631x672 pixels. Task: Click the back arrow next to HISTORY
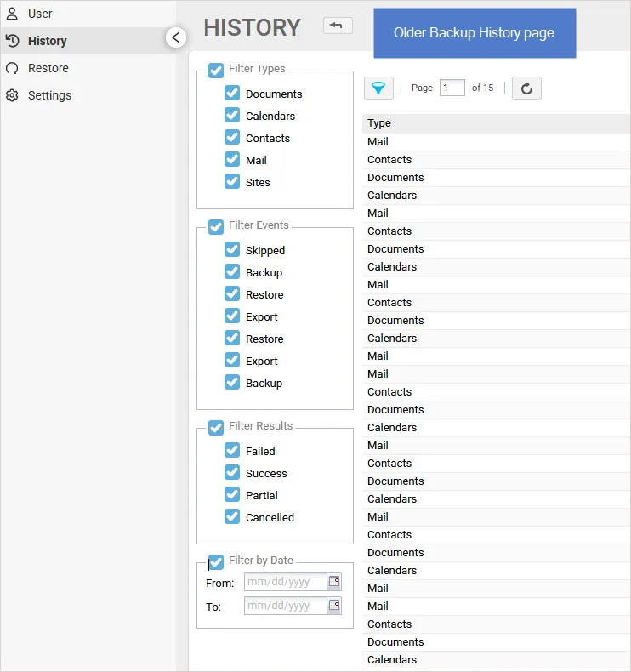pos(338,26)
